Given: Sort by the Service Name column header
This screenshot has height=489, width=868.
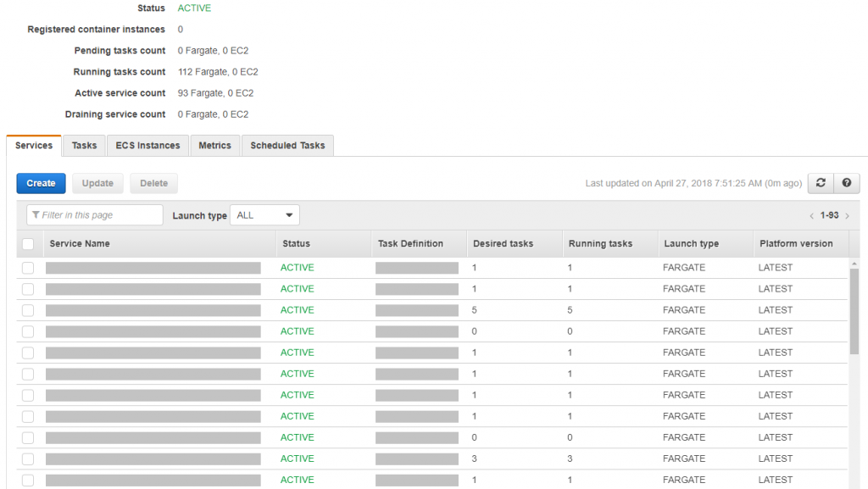Looking at the screenshot, I should click(82, 243).
